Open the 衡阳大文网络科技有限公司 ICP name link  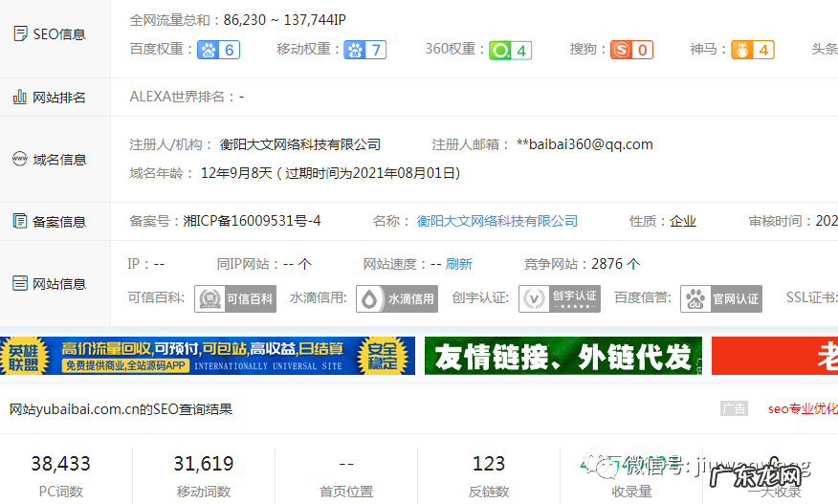click(497, 221)
